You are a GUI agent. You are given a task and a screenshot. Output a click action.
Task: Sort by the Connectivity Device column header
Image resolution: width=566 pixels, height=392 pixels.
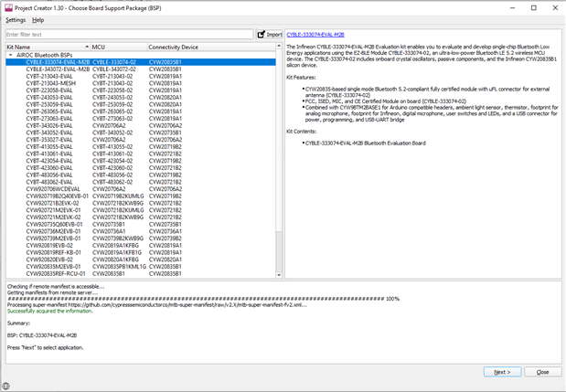211,47
